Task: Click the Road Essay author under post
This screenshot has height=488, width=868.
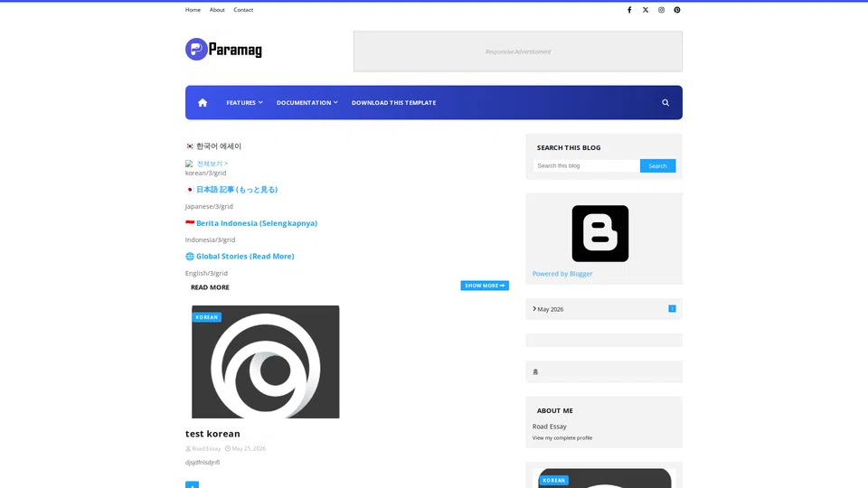Action: click(206, 449)
